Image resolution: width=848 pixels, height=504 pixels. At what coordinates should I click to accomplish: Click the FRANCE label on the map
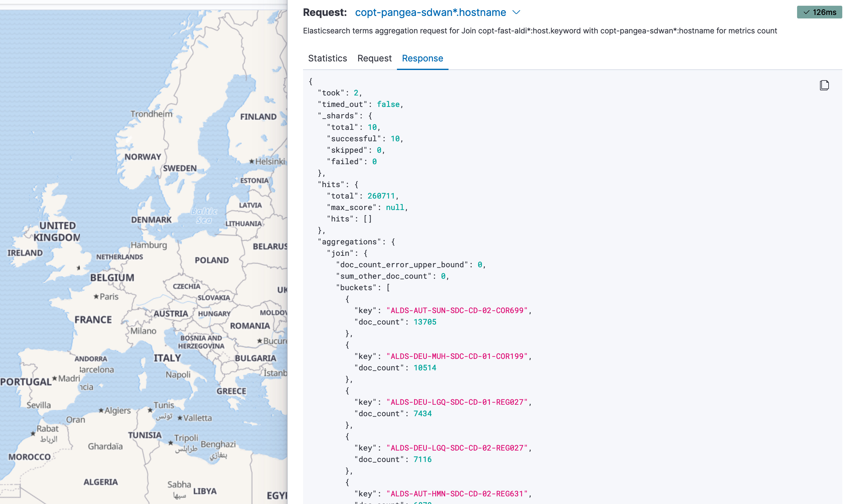tap(93, 319)
